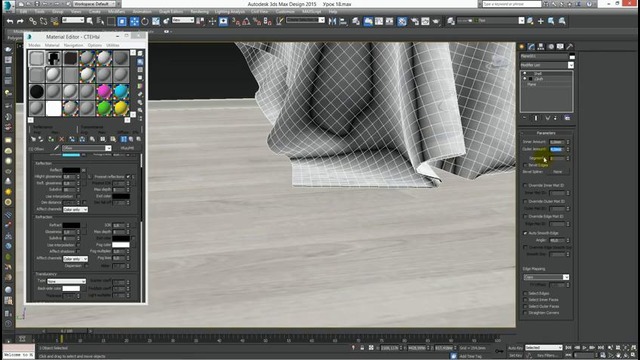Open the Create tab in command panel

pos(522,47)
